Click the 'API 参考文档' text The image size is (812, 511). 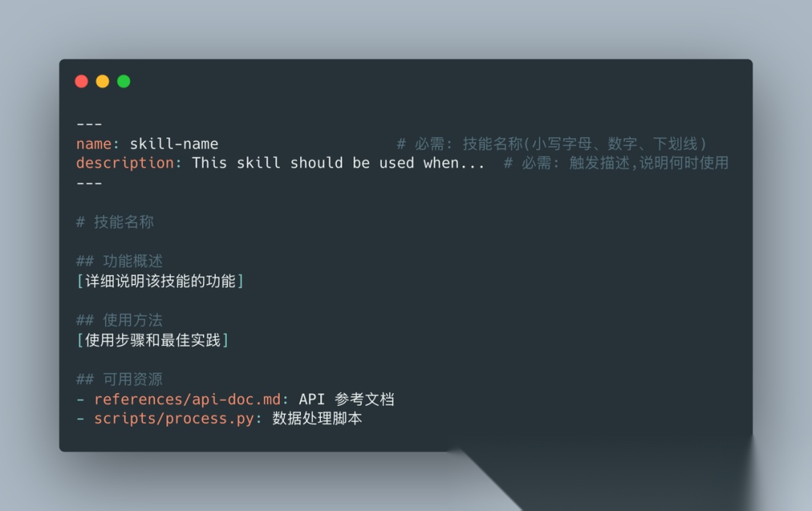coord(347,399)
